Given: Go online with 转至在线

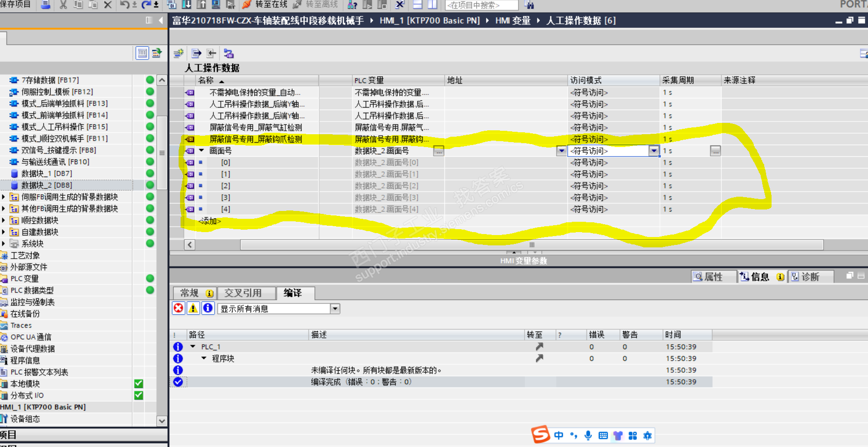Looking at the screenshot, I should tap(265, 4).
